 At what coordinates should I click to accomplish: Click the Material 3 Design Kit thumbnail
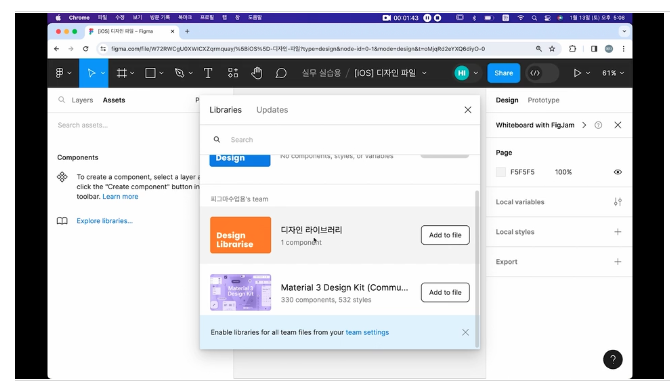(x=240, y=292)
